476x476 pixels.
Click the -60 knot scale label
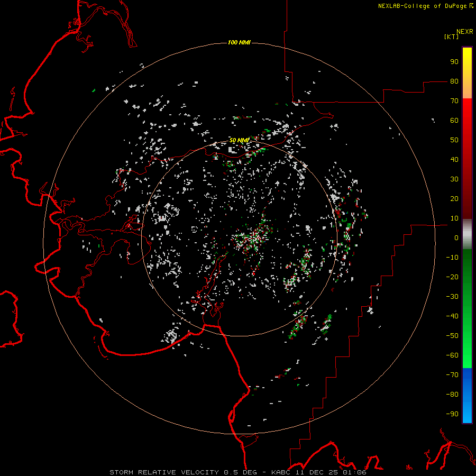tap(452, 355)
